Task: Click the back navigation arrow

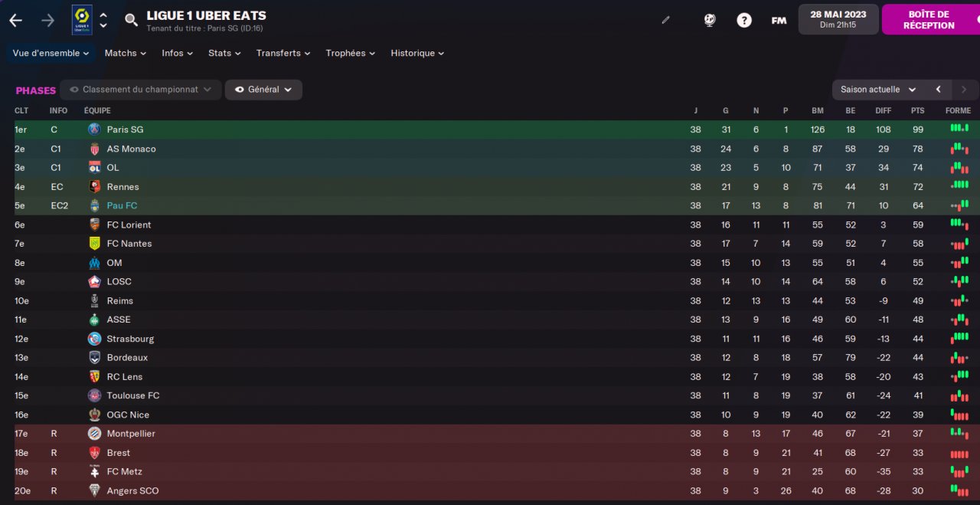Action: pos(15,21)
